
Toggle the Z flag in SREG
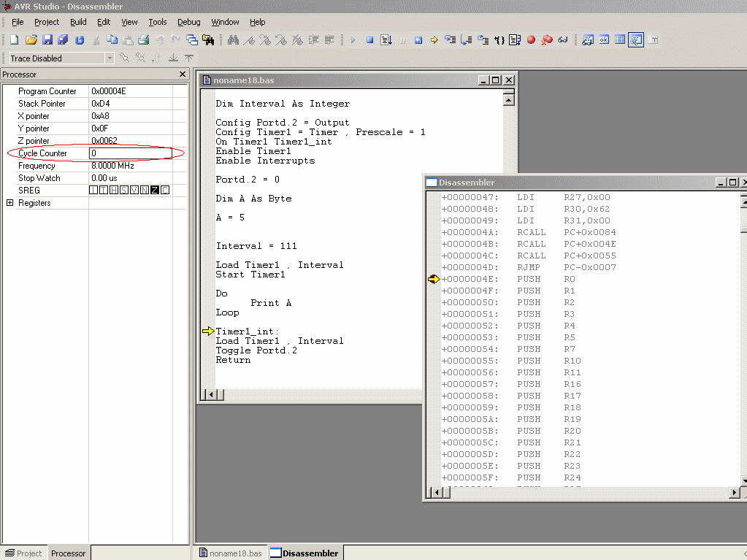155,191
